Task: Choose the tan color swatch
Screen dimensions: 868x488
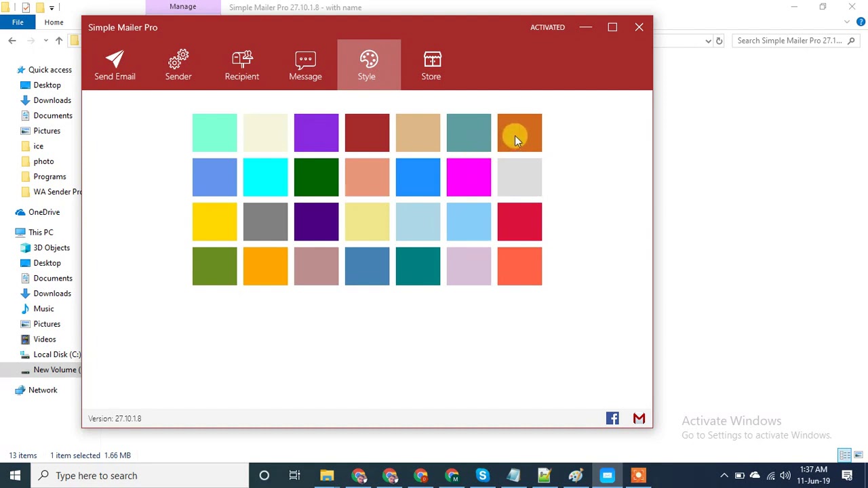Action: pos(418,133)
